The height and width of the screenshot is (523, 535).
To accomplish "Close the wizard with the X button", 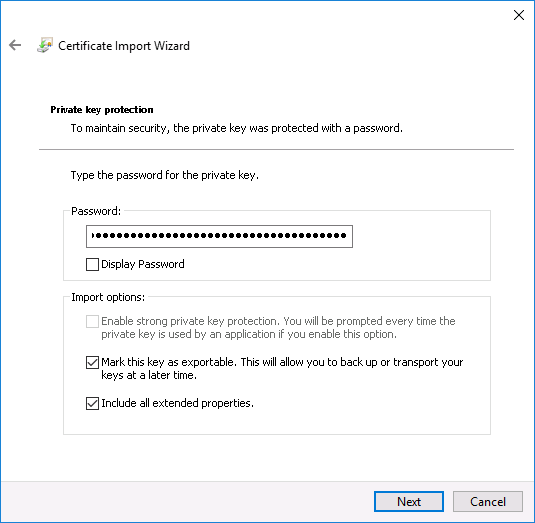I will (519, 15).
